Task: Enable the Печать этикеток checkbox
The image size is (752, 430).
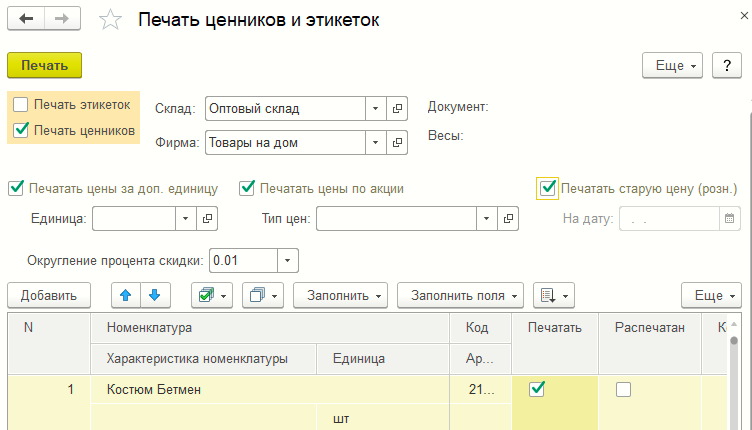Action: click(x=21, y=105)
